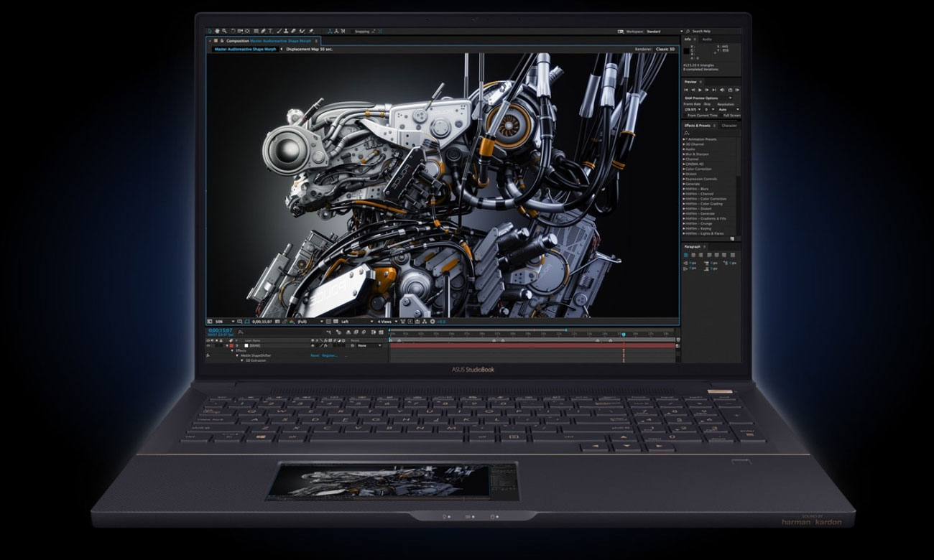
Task: Toggle Full Screen checkbox in Preview
Action: 720,115
